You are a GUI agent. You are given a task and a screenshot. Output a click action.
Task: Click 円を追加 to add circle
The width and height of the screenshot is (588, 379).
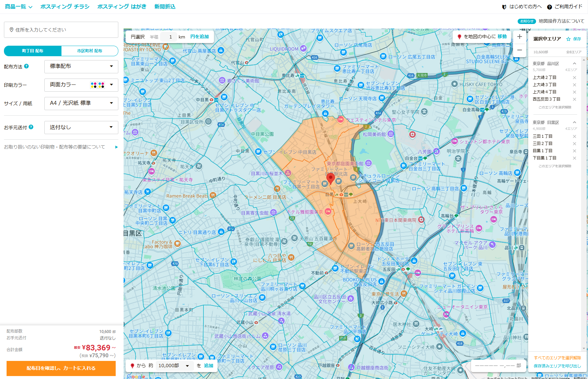(x=200, y=37)
